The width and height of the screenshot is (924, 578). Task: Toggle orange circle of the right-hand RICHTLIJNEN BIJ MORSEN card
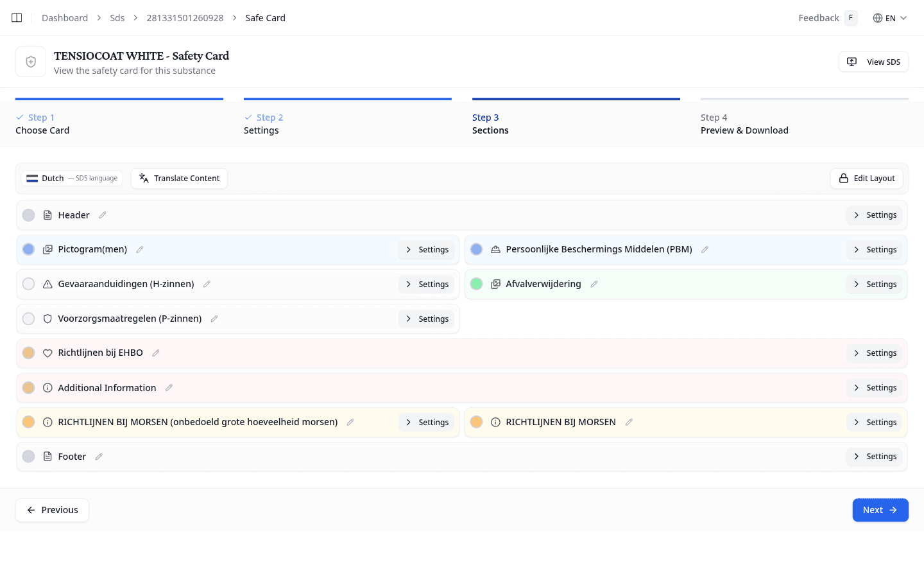coord(476,422)
